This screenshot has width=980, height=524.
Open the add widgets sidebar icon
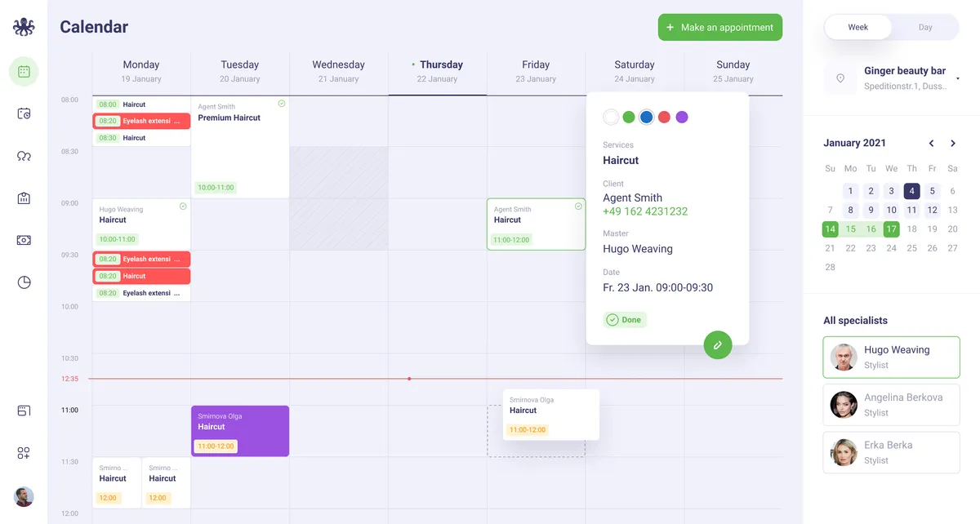(x=24, y=453)
